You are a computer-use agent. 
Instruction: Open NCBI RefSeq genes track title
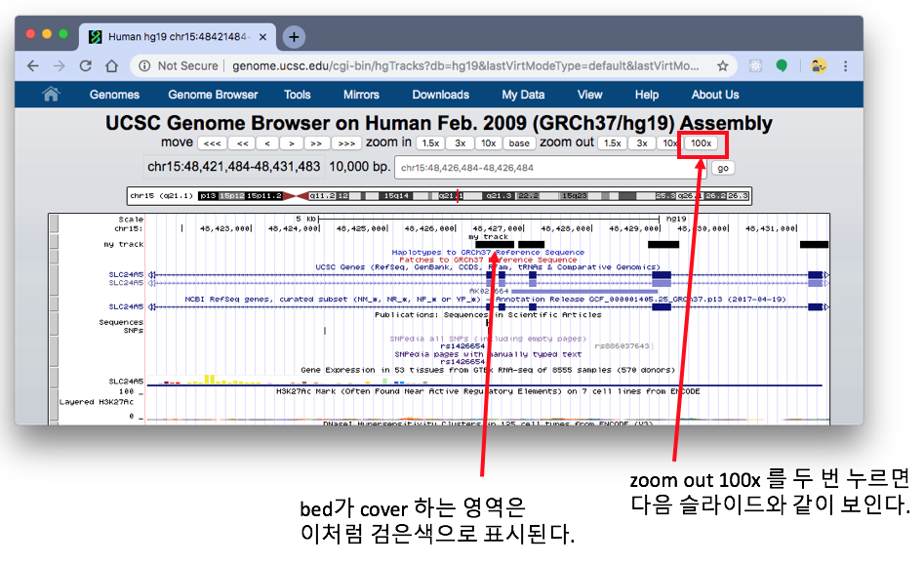click(485, 300)
